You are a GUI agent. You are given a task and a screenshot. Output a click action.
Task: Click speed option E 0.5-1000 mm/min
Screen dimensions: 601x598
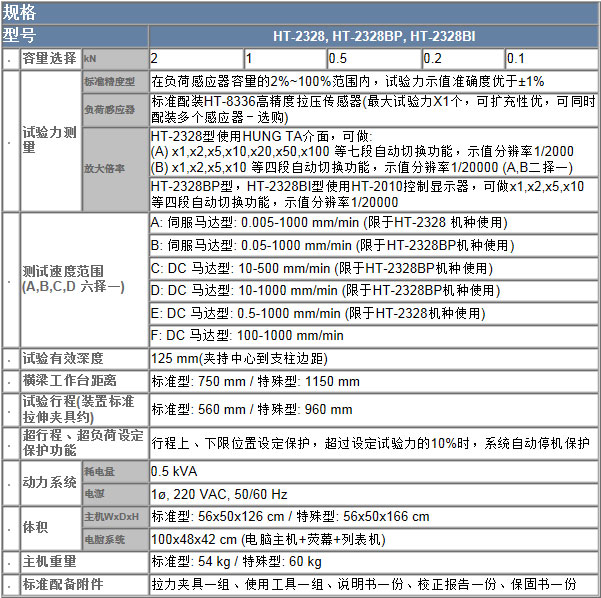[318, 313]
